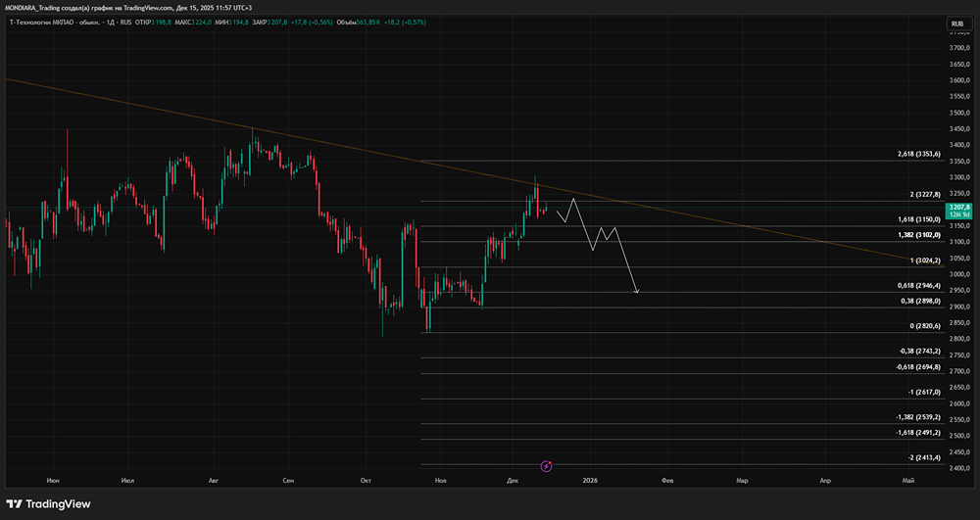Click the 3700,0 tick on price axis
Viewport: 980px width, 520px height.
[959, 48]
